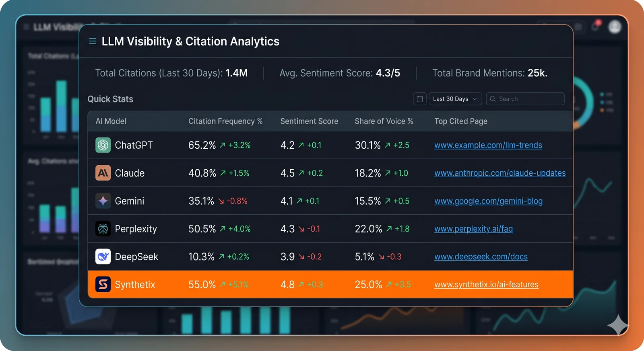Click the Total Citations 1.4M stat
The width and height of the screenshot is (644, 351).
[171, 73]
